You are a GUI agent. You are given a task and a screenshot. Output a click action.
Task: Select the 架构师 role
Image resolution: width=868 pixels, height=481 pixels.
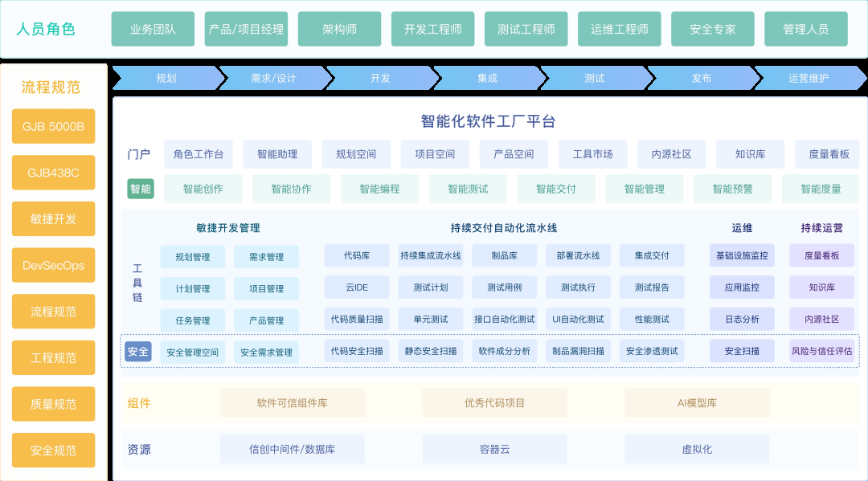tap(339, 28)
